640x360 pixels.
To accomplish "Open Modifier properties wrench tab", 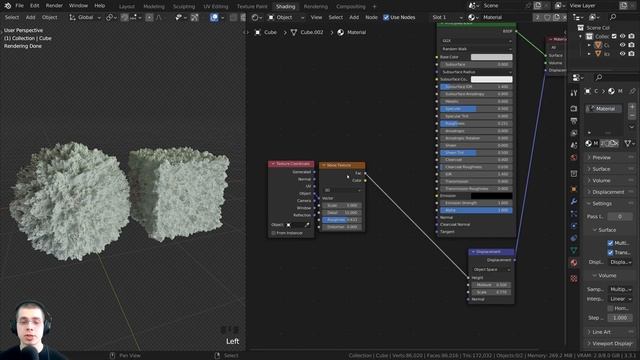I will (x=574, y=201).
